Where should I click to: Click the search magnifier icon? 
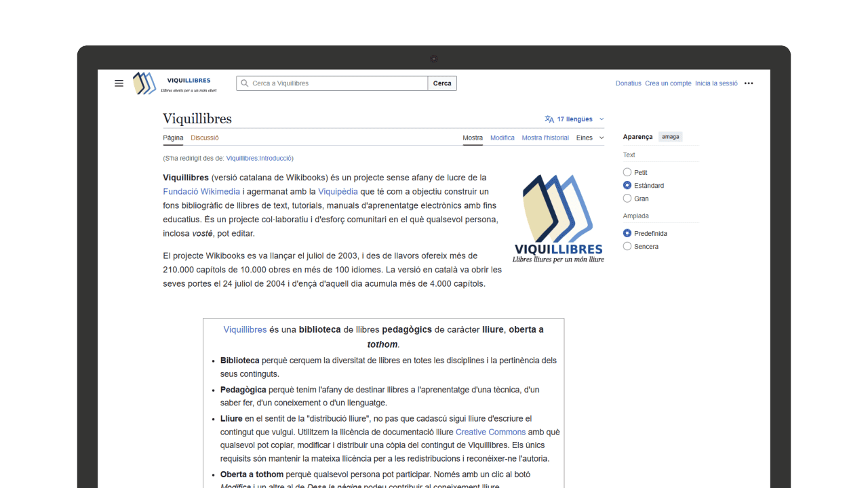tap(244, 83)
